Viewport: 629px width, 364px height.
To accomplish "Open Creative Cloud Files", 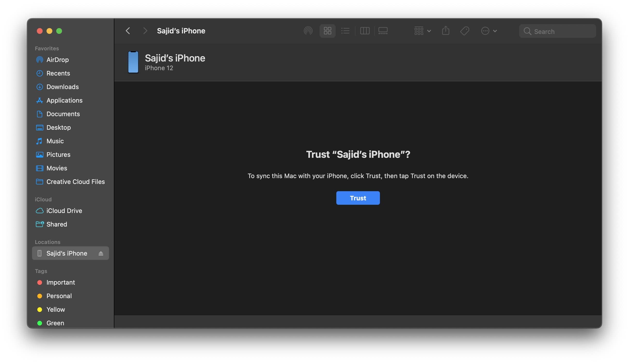I will [x=76, y=182].
